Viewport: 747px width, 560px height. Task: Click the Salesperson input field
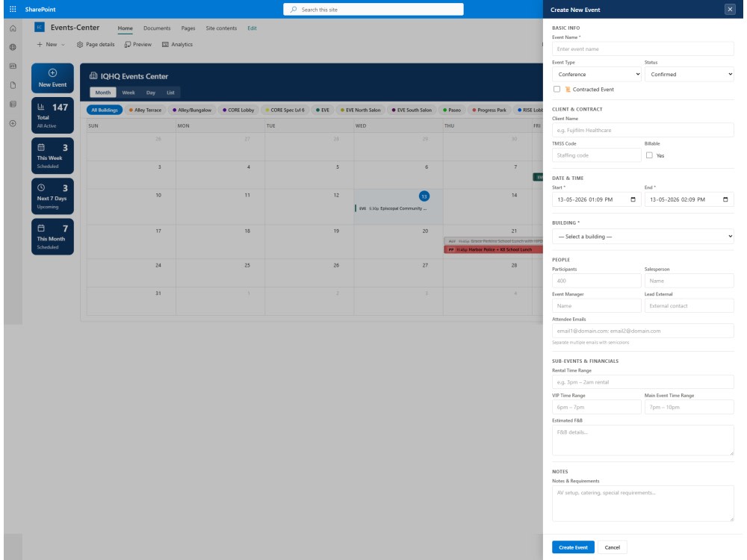pos(689,281)
